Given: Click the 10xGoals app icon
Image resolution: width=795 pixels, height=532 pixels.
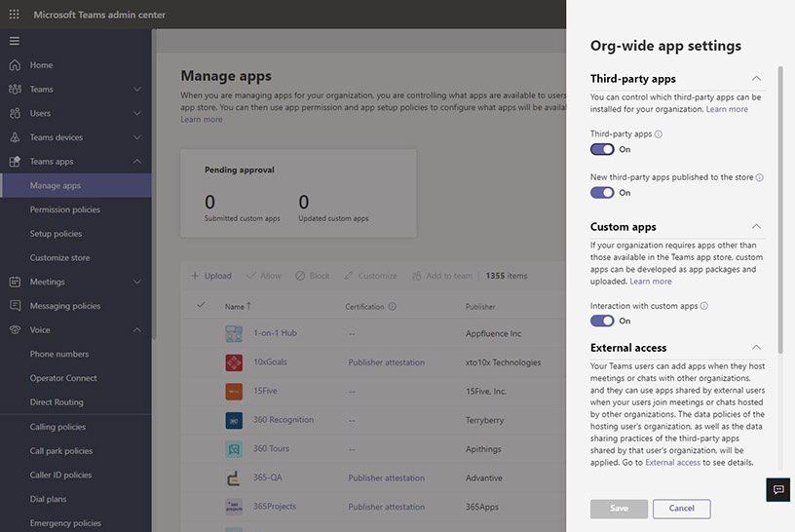Looking at the screenshot, I should pyautogui.click(x=234, y=362).
